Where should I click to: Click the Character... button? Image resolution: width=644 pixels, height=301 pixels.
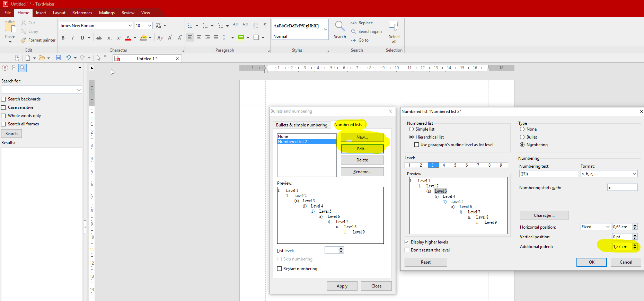click(x=544, y=215)
